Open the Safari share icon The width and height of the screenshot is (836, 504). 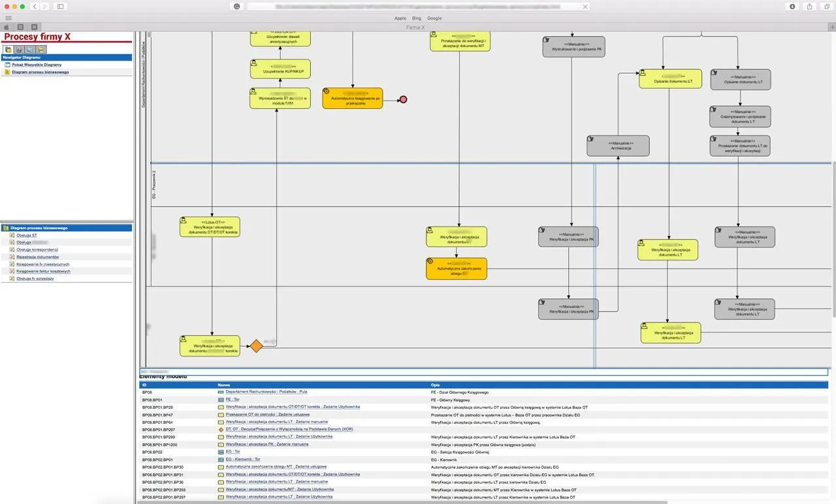point(809,7)
